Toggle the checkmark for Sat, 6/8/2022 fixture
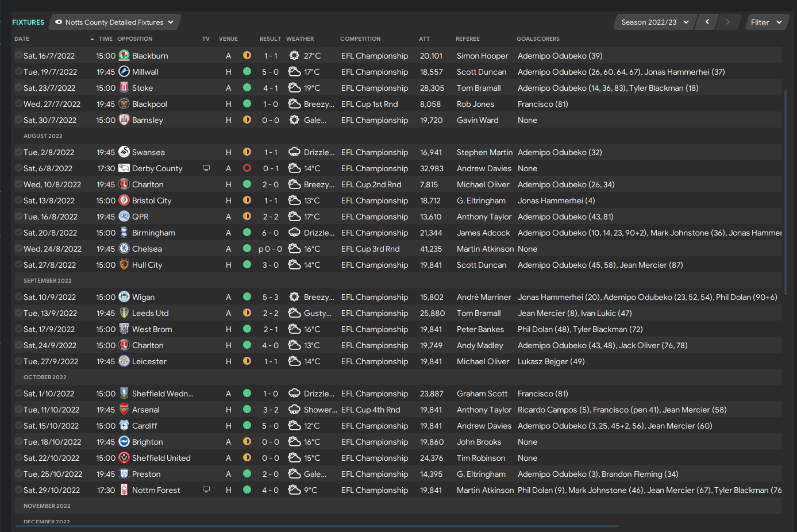This screenshot has height=532, width=797. [18, 168]
